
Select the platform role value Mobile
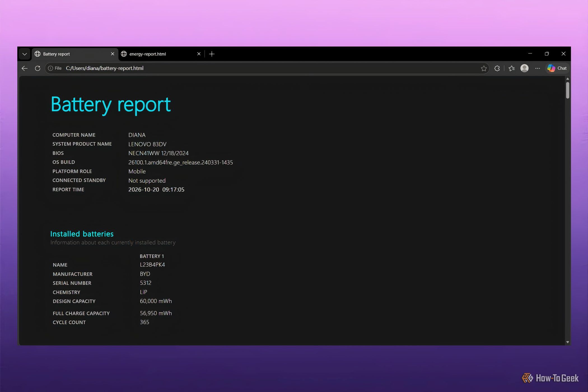coord(137,171)
